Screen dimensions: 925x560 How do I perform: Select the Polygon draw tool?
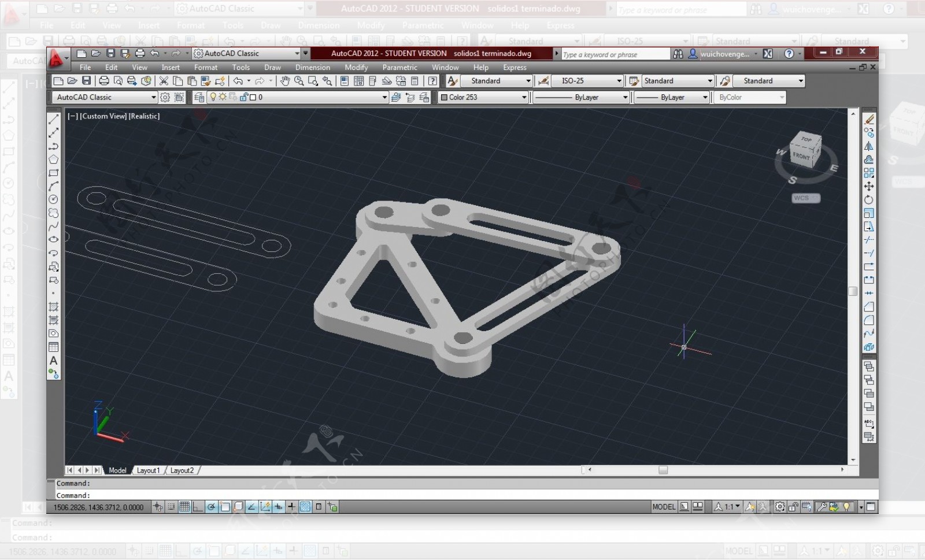click(53, 160)
